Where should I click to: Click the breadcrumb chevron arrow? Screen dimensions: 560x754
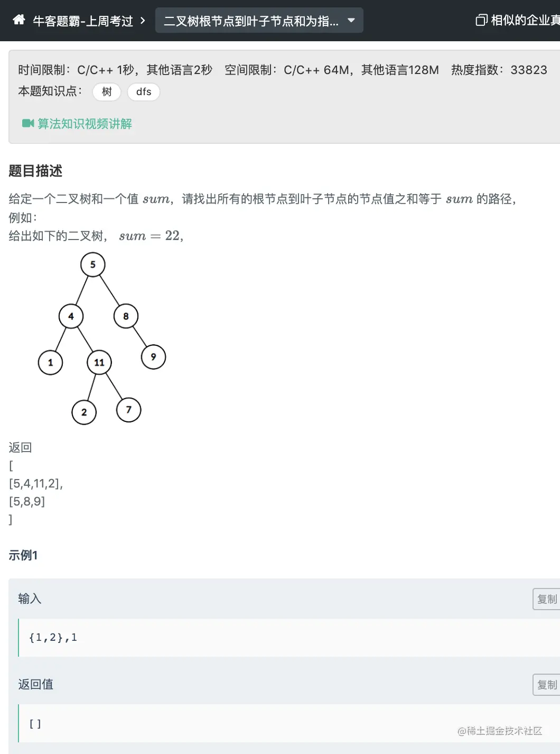pos(143,21)
